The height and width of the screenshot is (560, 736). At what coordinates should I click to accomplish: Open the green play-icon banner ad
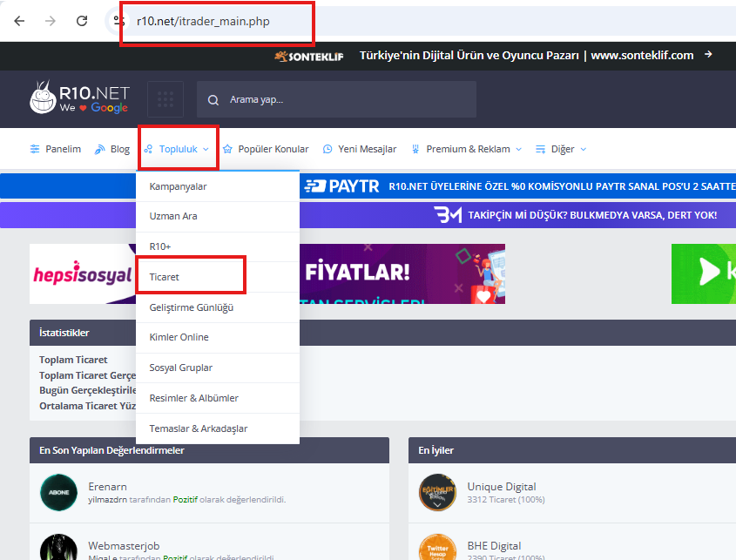tap(704, 273)
